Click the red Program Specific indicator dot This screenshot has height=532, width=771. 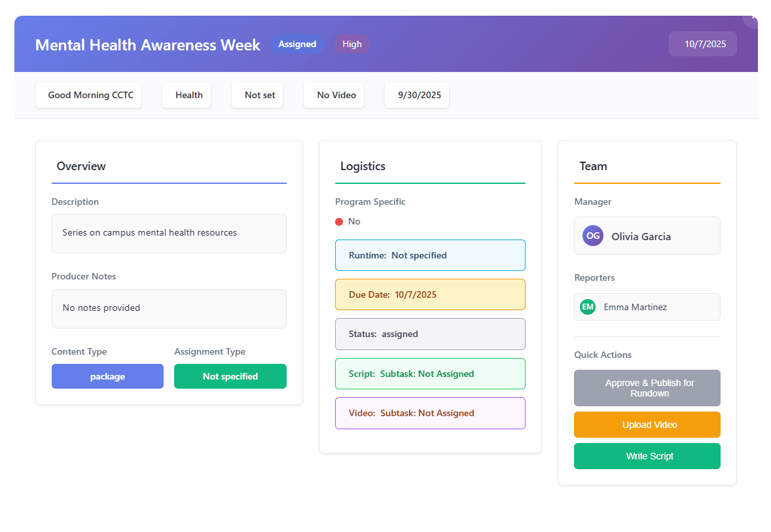pos(339,222)
